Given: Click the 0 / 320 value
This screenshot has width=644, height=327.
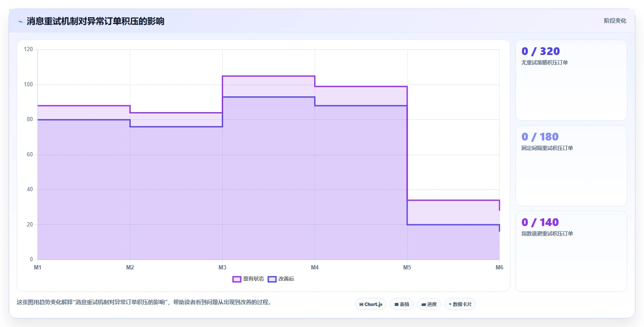Looking at the screenshot, I should pos(540,51).
